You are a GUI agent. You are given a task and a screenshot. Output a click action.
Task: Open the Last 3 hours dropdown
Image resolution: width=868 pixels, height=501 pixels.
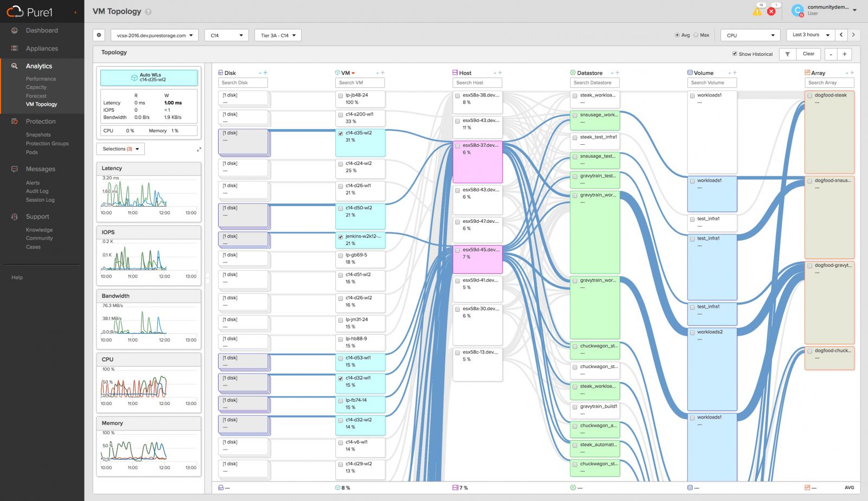pyautogui.click(x=810, y=35)
